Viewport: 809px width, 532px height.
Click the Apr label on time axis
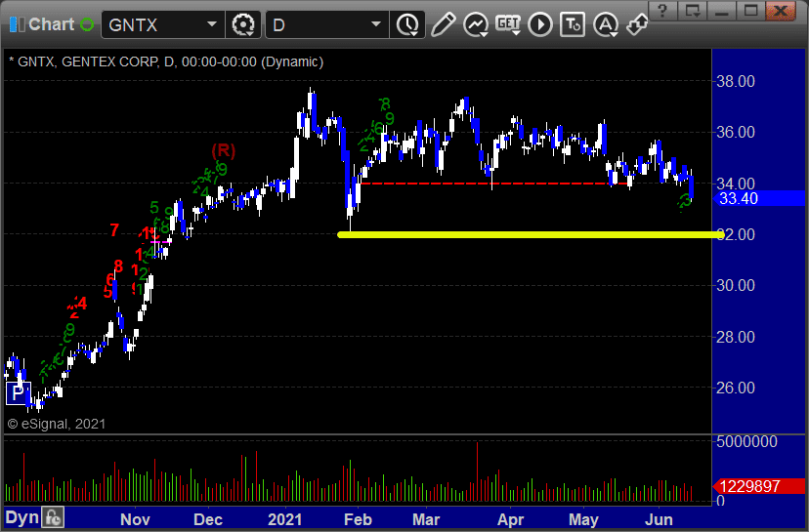coord(510,519)
